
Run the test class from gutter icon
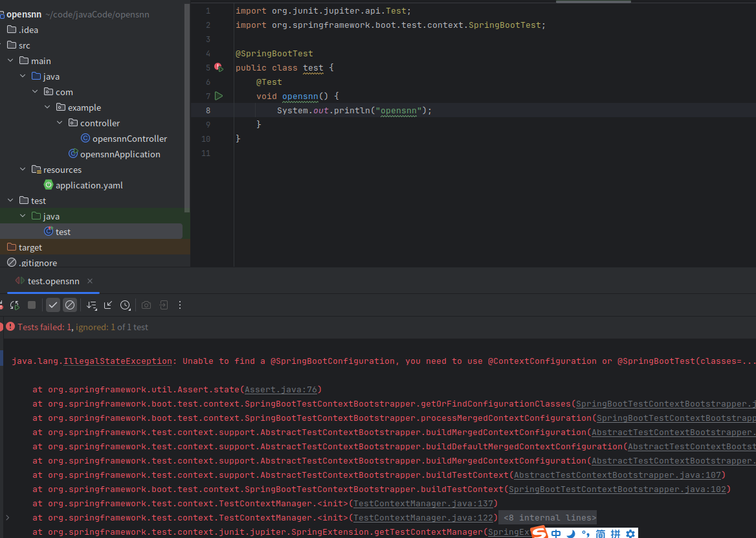219,67
